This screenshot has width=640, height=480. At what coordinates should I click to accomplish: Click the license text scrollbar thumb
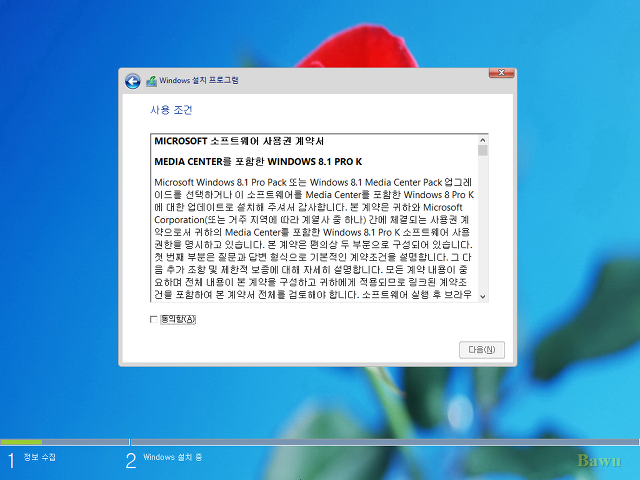coord(483,151)
